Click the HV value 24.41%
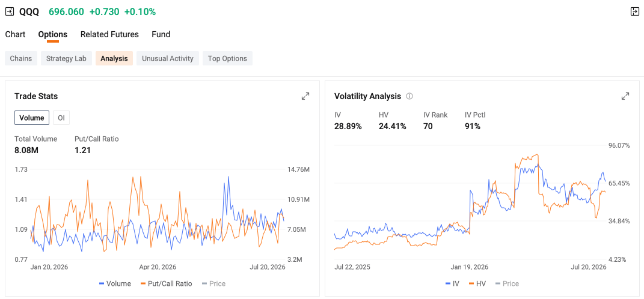Screen dimensions: 644x299 coord(392,126)
